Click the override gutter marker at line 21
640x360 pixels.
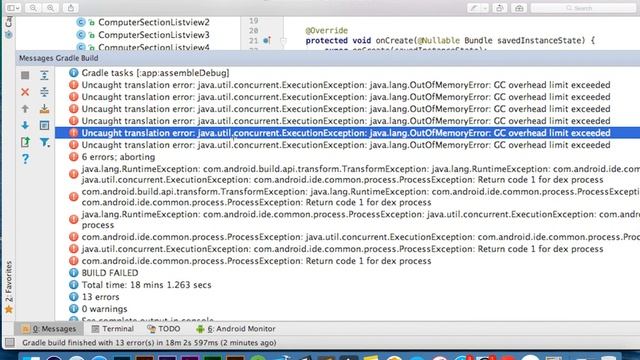267,40
